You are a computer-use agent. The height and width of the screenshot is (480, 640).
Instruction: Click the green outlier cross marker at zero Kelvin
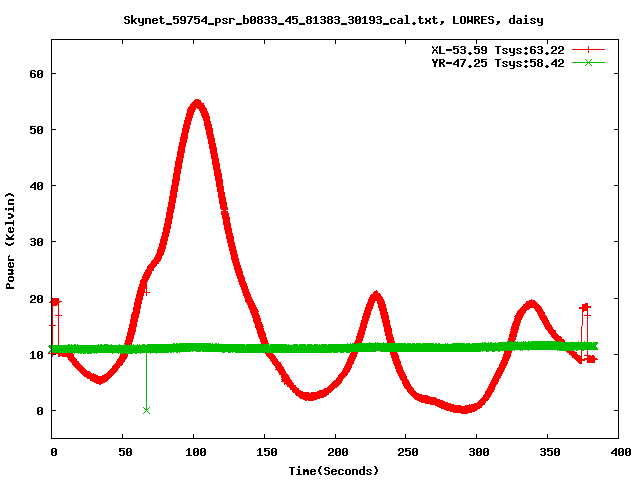(x=147, y=410)
